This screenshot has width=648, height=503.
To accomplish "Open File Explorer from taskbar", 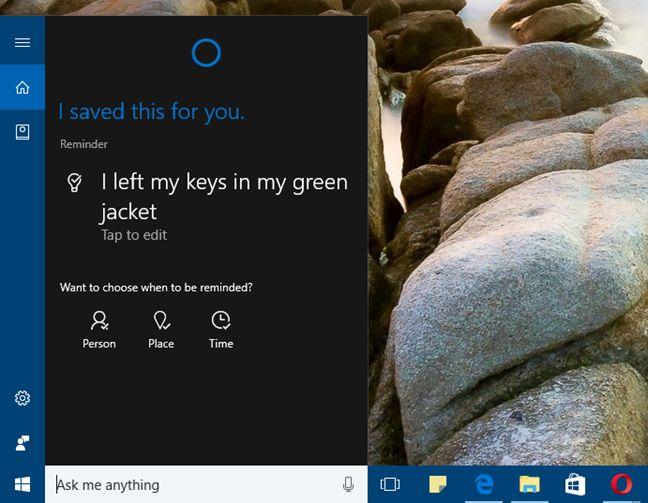I will point(530,485).
